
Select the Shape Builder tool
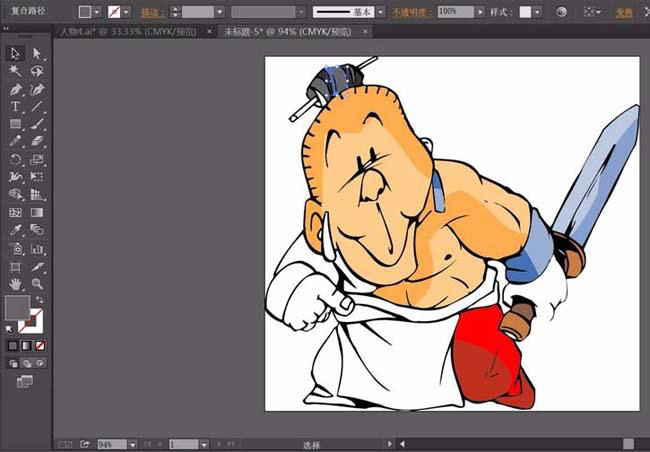tap(15, 194)
